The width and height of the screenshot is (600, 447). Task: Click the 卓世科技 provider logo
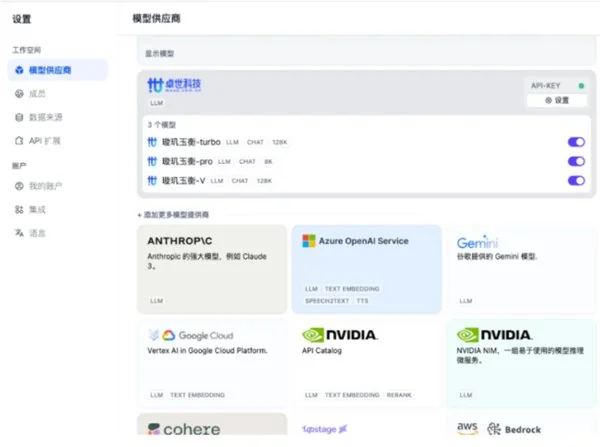click(174, 85)
